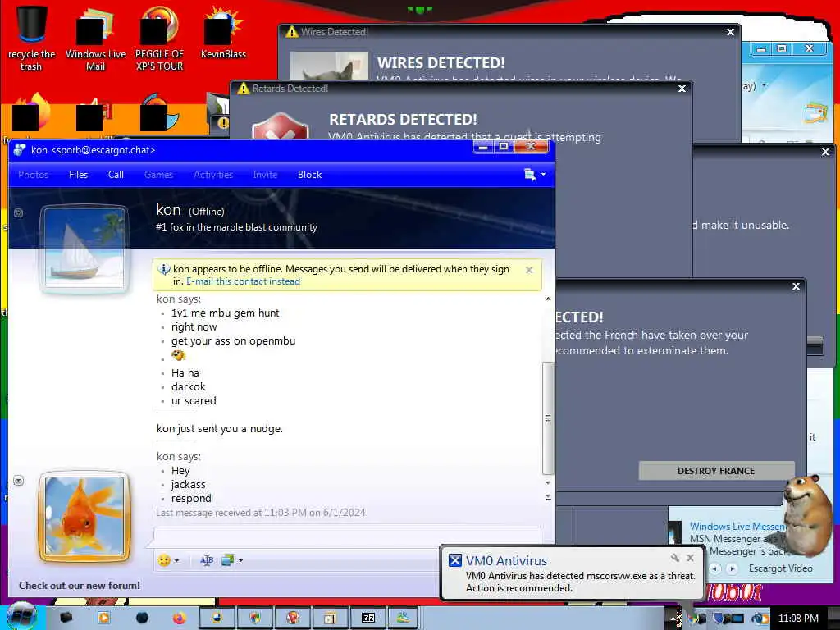Click the kon chat window title icon
840x630 pixels.
20,150
